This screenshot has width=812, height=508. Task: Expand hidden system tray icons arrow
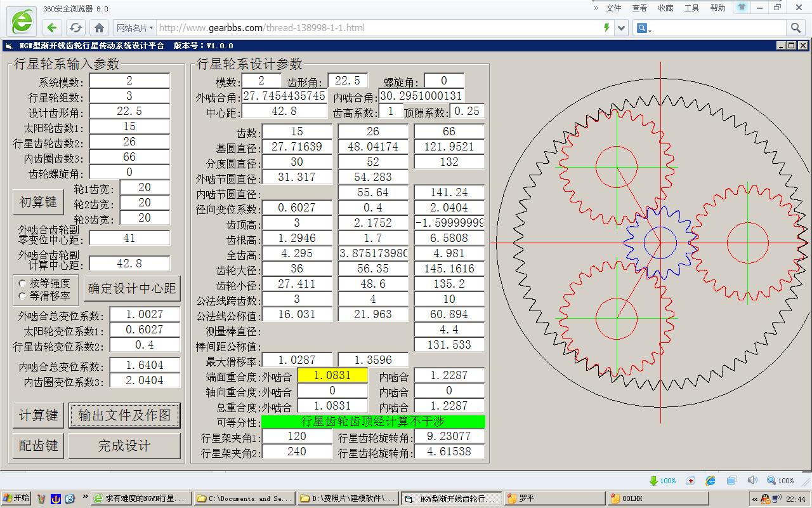[x=754, y=499]
